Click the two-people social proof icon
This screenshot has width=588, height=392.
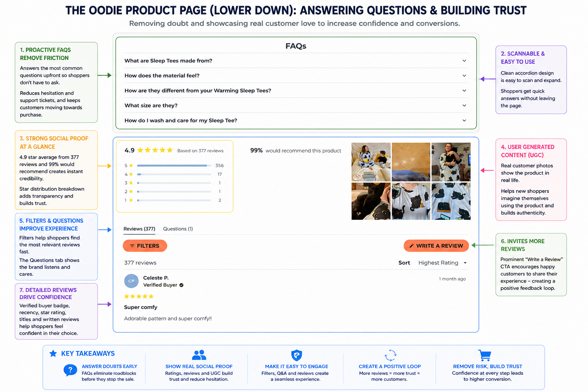coord(199,355)
